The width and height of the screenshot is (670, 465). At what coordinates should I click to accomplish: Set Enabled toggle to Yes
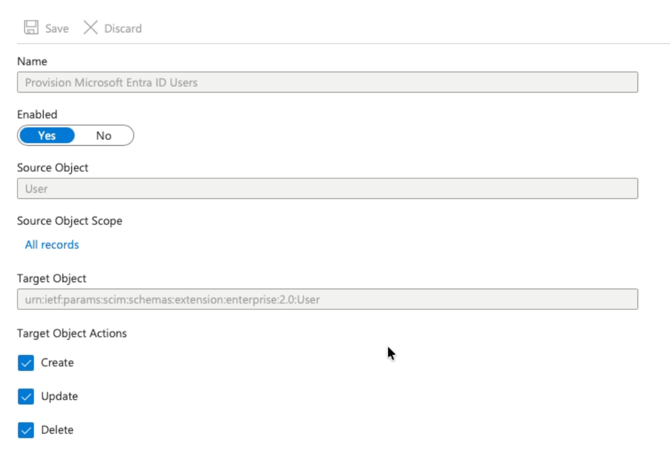pyautogui.click(x=47, y=135)
